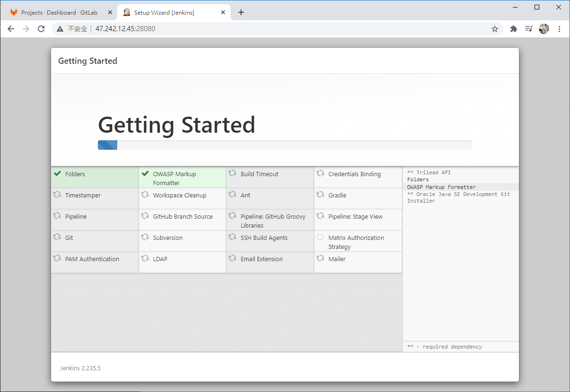570x392 pixels.
Task: Click the Mailer plugin name
Action: pos(337,259)
